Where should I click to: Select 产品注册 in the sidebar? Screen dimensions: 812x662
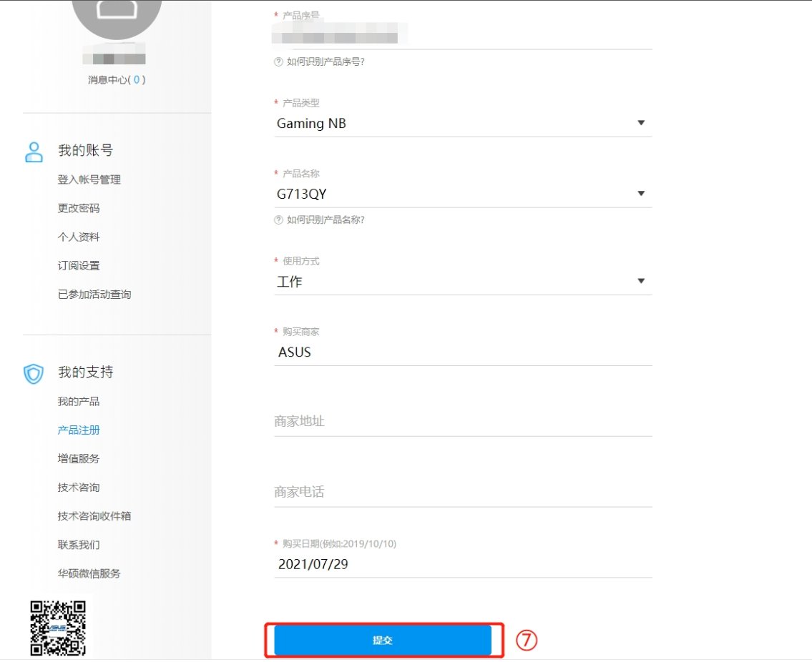(x=79, y=430)
